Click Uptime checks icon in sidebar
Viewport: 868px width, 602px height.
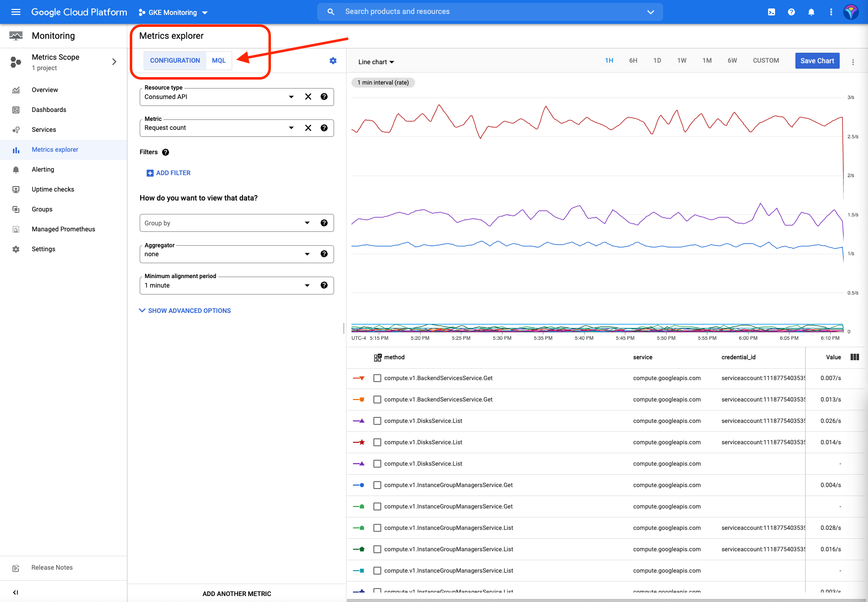click(x=16, y=190)
